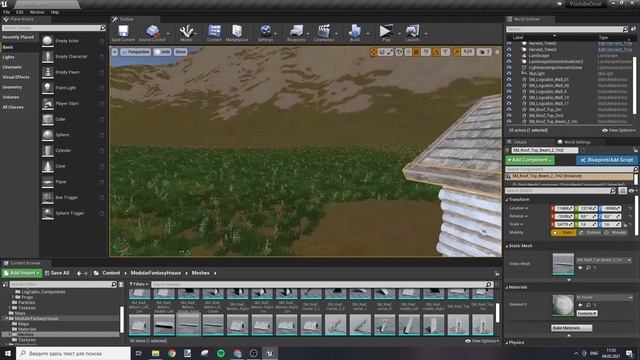Click the Play toolbar icon
The image size is (640, 360).
(386, 33)
